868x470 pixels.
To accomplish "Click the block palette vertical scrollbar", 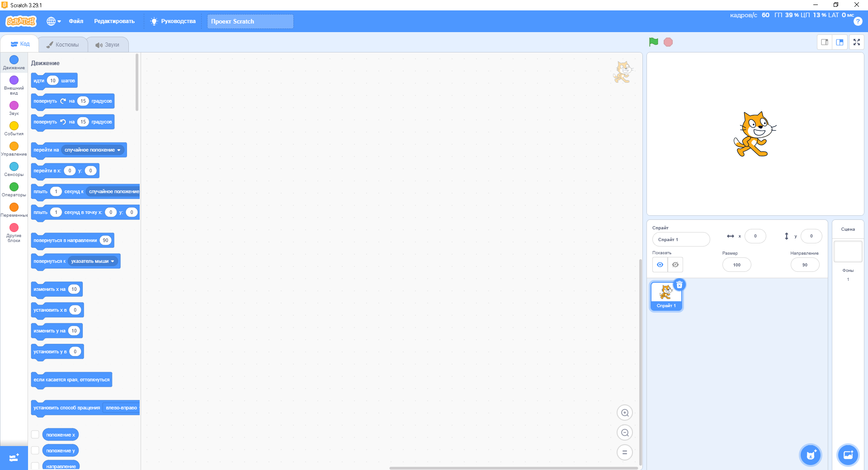I will (137, 82).
